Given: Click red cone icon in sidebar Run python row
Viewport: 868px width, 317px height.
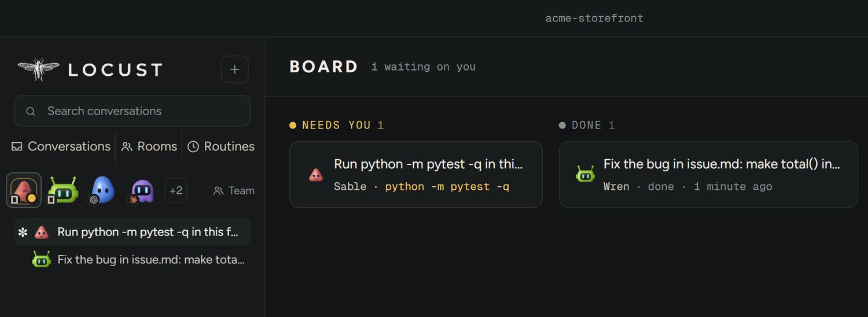Looking at the screenshot, I should point(41,232).
